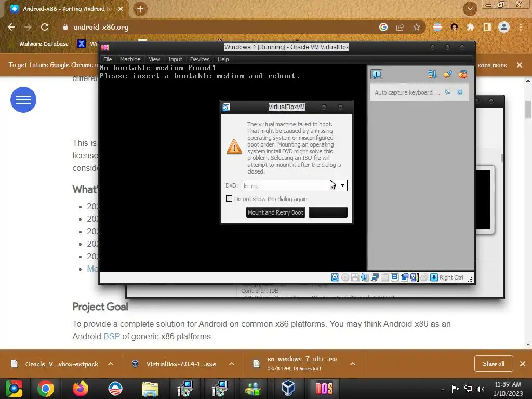
Task: Click the VirtualBoxVM dialog title icon
Action: tap(226, 107)
